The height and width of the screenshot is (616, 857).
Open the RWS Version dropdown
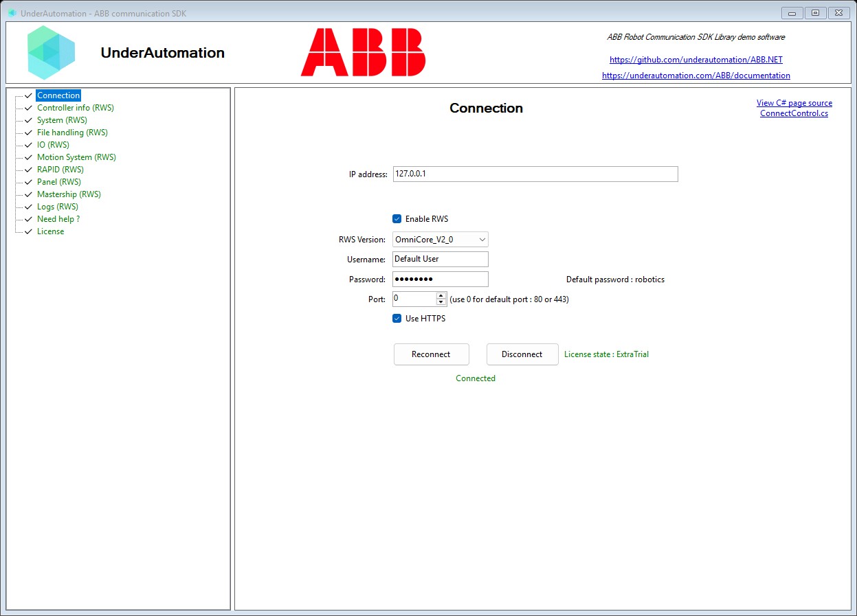[x=441, y=239]
